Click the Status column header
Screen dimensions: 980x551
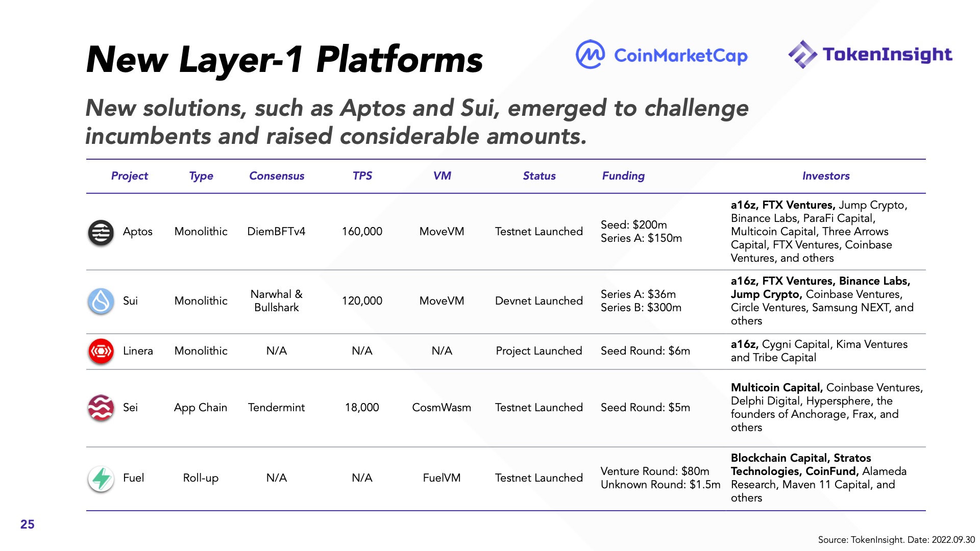(539, 176)
